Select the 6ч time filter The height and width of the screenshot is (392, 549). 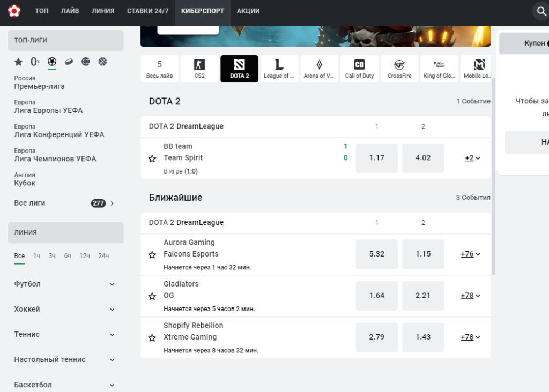coord(68,256)
